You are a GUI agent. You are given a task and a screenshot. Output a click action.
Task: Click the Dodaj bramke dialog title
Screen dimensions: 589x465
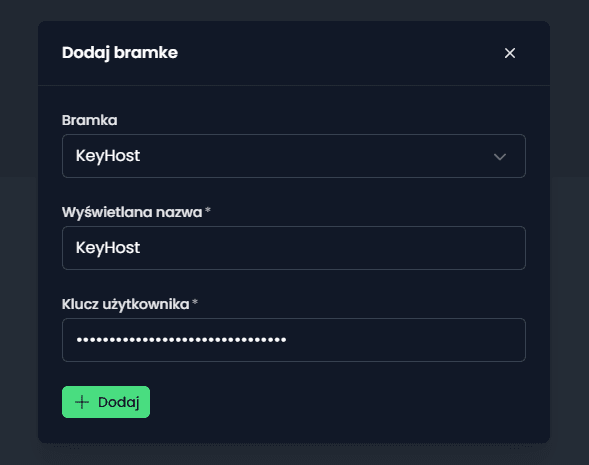pos(120,53)
